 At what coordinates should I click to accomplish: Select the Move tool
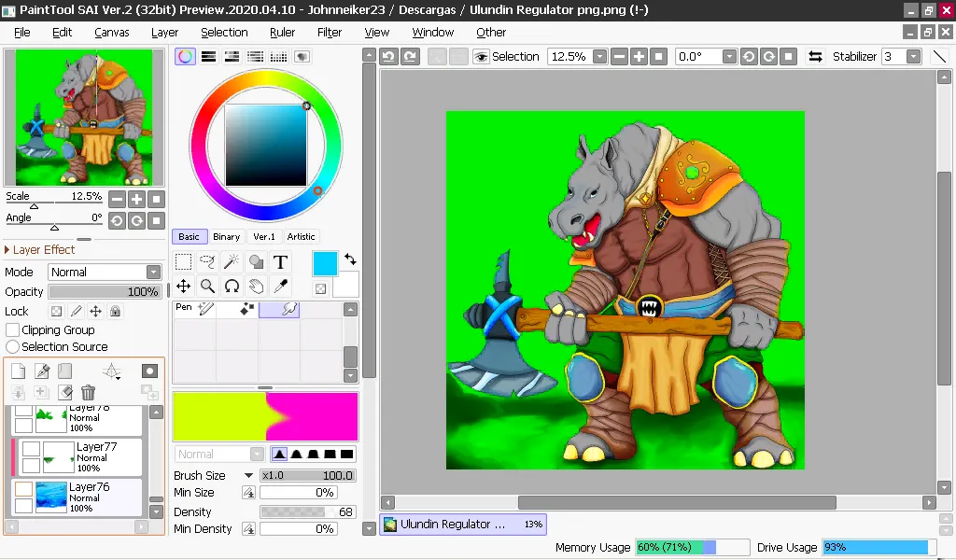183,286
